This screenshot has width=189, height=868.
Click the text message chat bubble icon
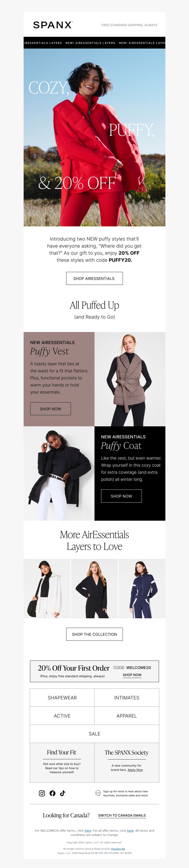pyautogui.click(x=98, y=793)
